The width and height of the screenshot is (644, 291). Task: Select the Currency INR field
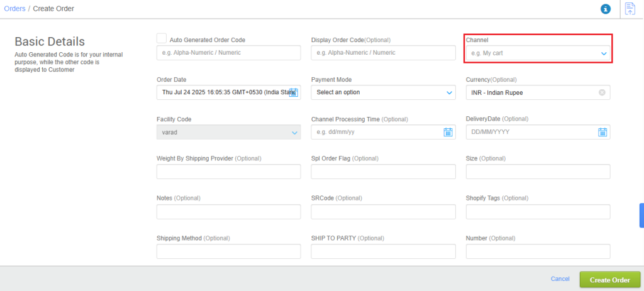[x=538, y=92]
